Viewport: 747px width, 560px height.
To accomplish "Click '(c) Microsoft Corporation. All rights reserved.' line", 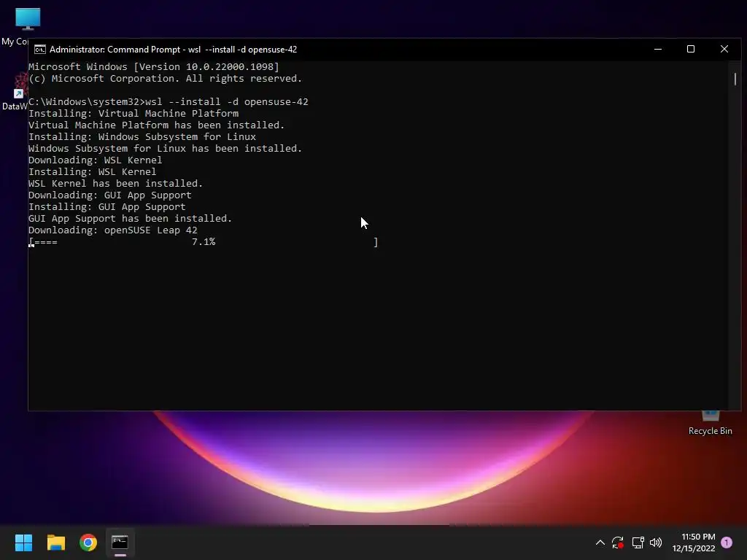I will tap(166, 79).
